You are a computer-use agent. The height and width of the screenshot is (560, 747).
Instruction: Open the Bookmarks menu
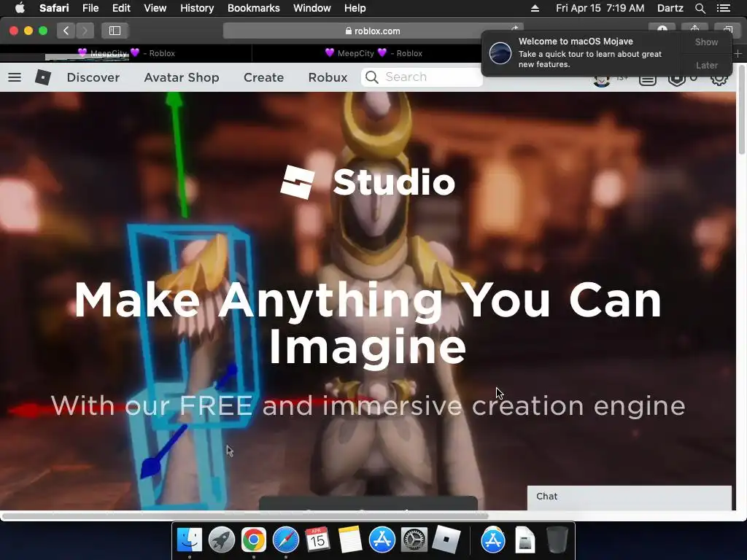click(x=253, y=8)
